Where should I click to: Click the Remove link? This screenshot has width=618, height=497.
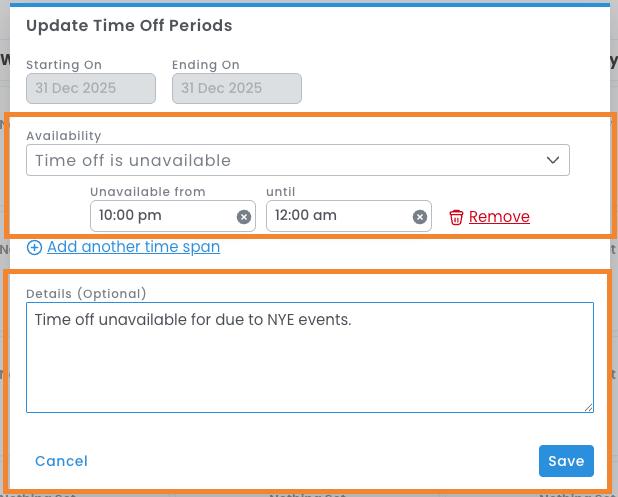tap(499, 217)
